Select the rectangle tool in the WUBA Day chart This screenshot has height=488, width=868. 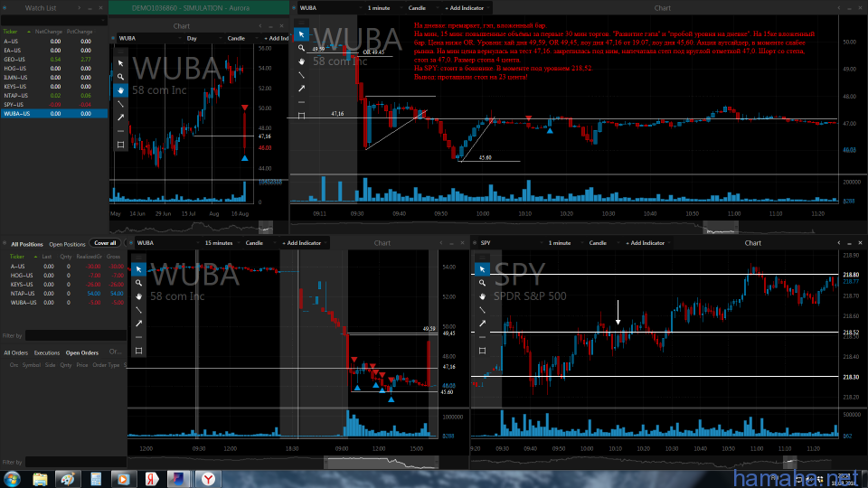click(120, 145)
